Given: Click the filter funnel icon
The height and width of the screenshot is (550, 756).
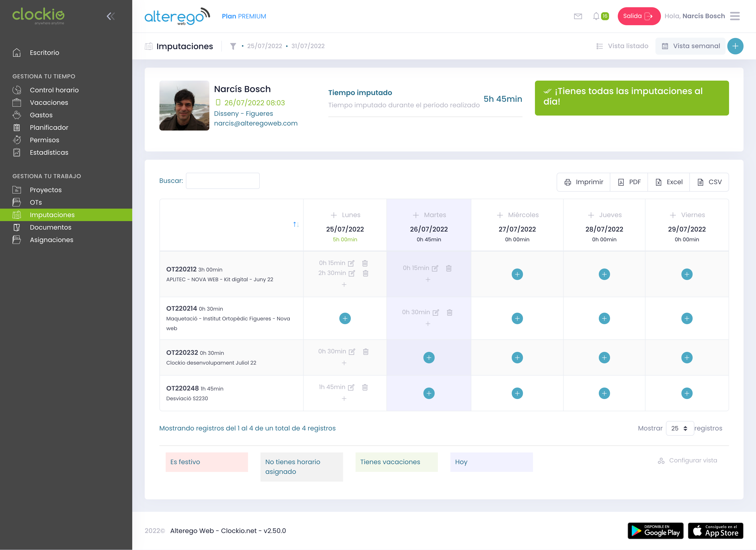Looking at the screenshot, I should click(233, 46).
